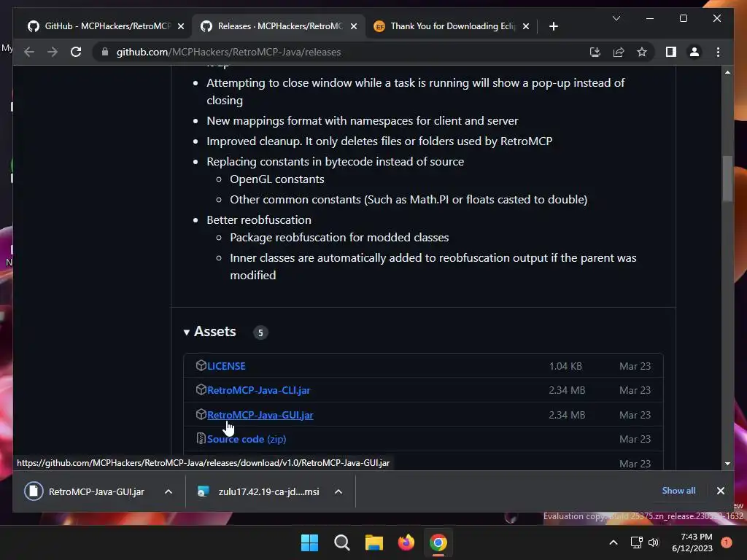This screenshot has height=560, width=747.
Task: Bookmark this page with the star icon
Action: [642, 52]
